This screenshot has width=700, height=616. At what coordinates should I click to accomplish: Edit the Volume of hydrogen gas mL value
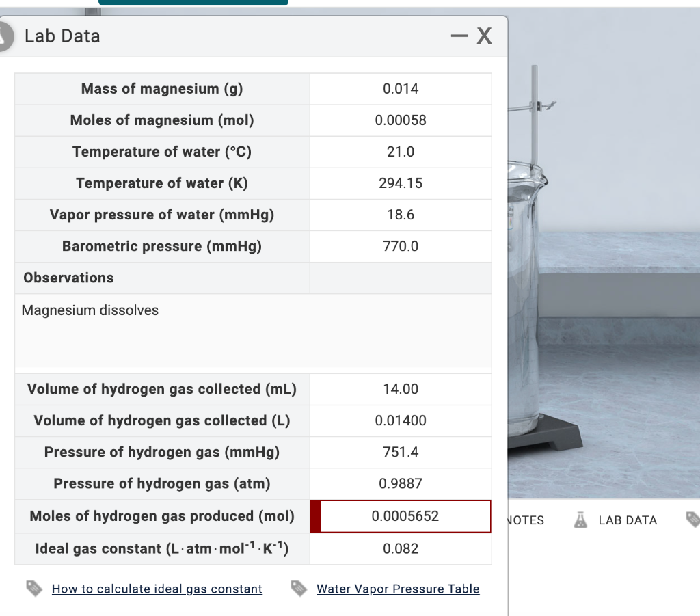[x=401, y=389]
